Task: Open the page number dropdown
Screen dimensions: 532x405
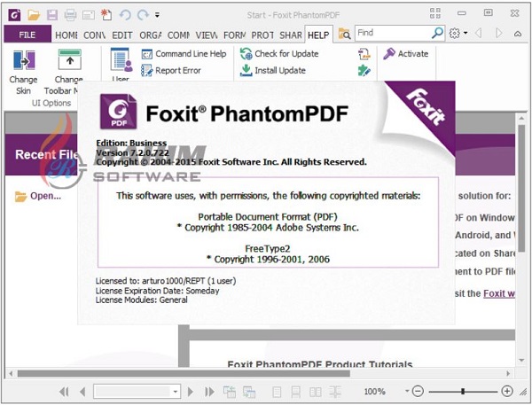Action: [175, 392]
